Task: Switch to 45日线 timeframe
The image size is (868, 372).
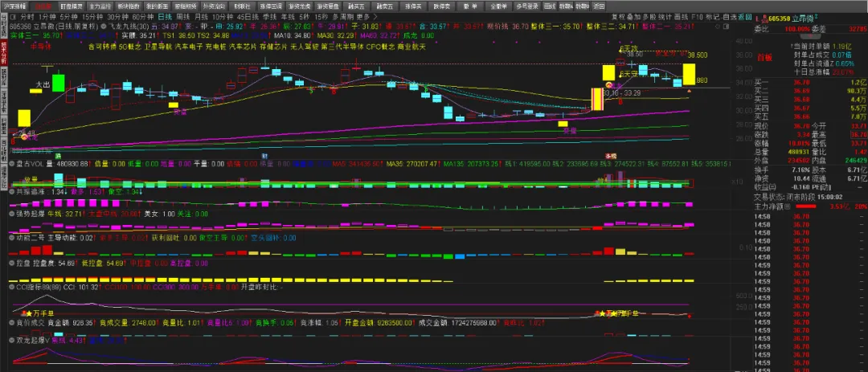Action: point(248,17)
